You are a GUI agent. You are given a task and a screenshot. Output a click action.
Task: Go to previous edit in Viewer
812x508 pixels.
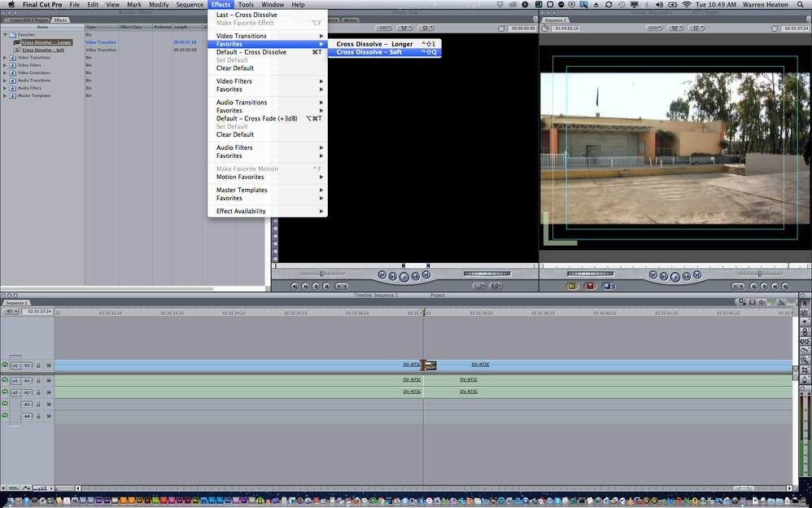[x=382, y=275]
